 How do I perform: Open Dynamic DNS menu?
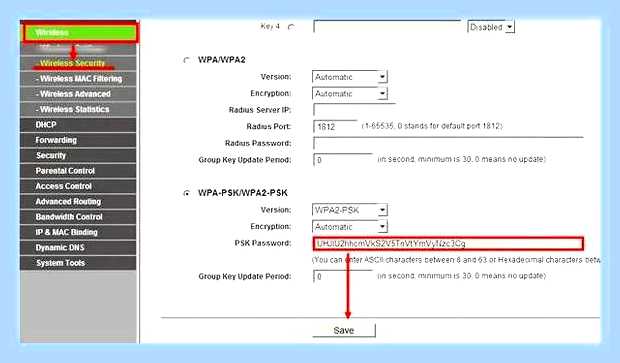[78, 248]
